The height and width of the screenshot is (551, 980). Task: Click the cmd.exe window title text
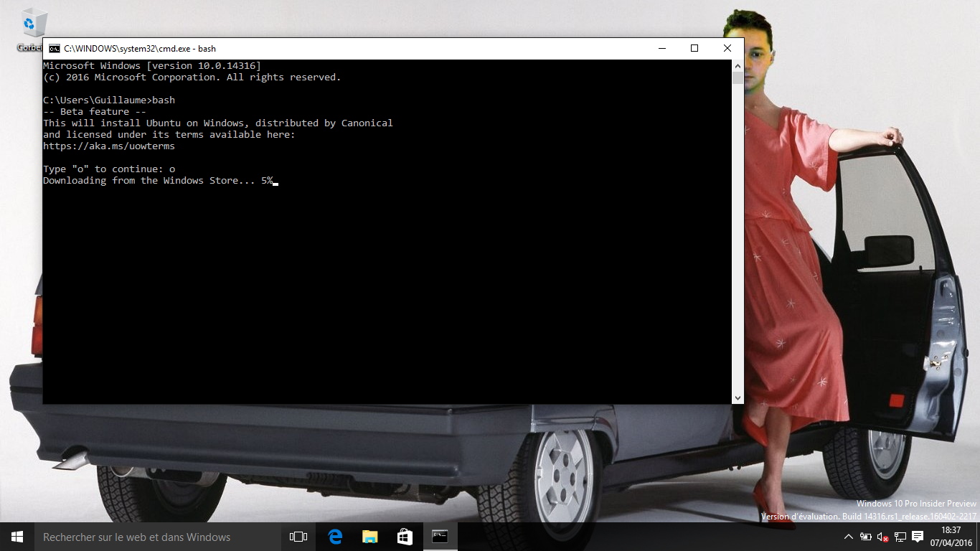(140, 49)
